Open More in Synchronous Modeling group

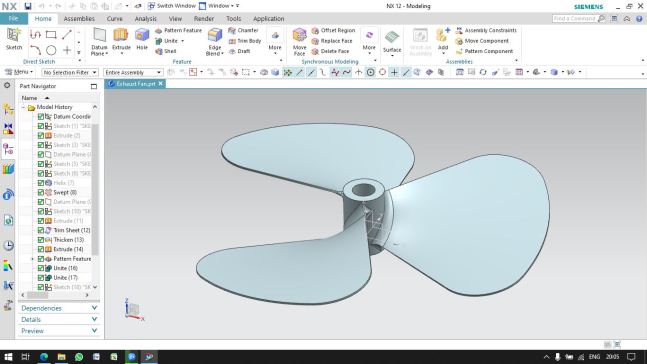[x=369, y=42]
